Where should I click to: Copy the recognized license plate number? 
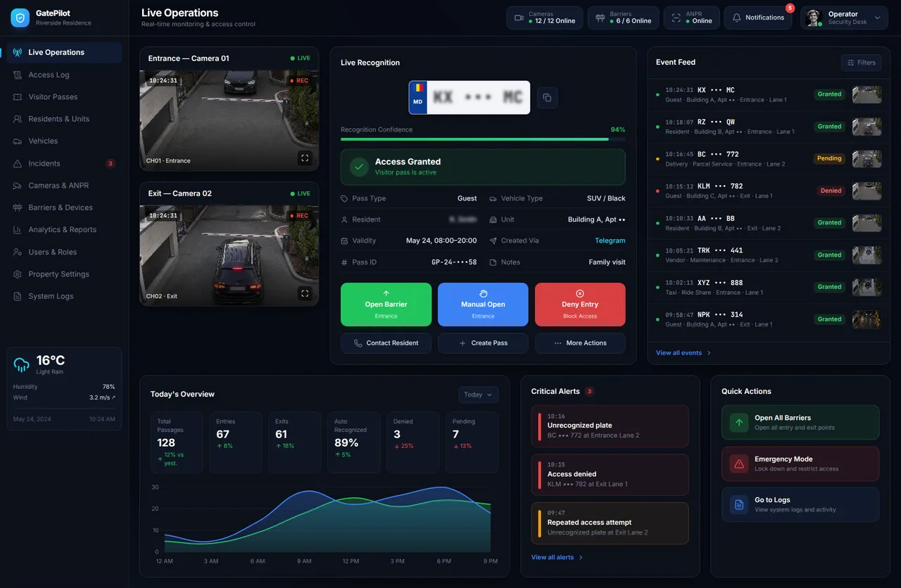(x=547, y=98)
